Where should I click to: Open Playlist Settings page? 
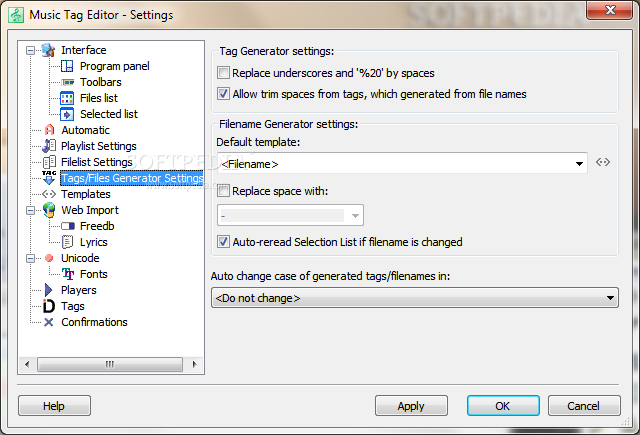tap(99, 146)
